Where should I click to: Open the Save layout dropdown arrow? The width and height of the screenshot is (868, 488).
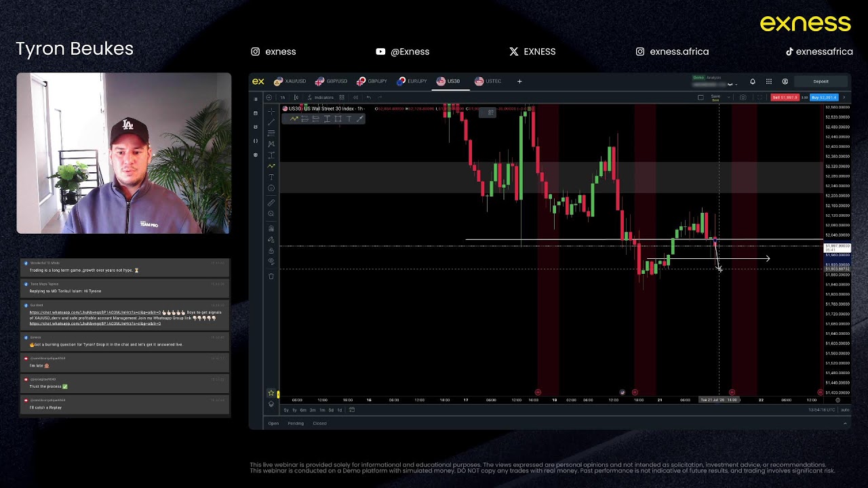click(x=729, y=98)
